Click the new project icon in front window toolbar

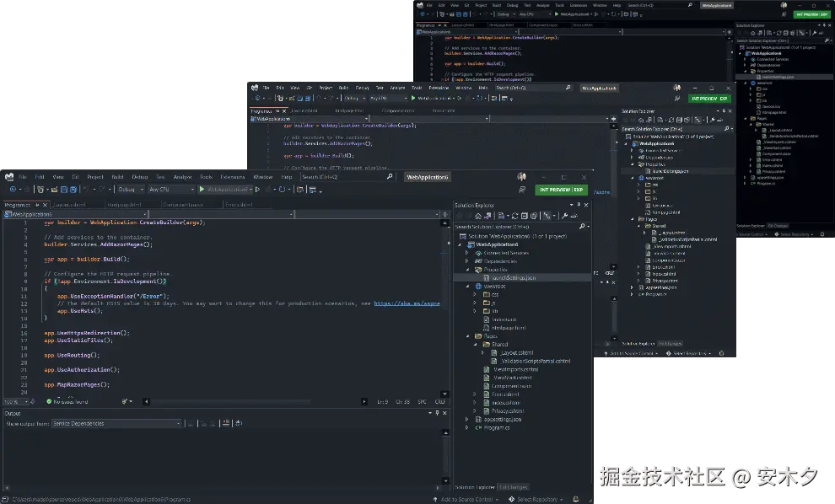pos(40,190)
